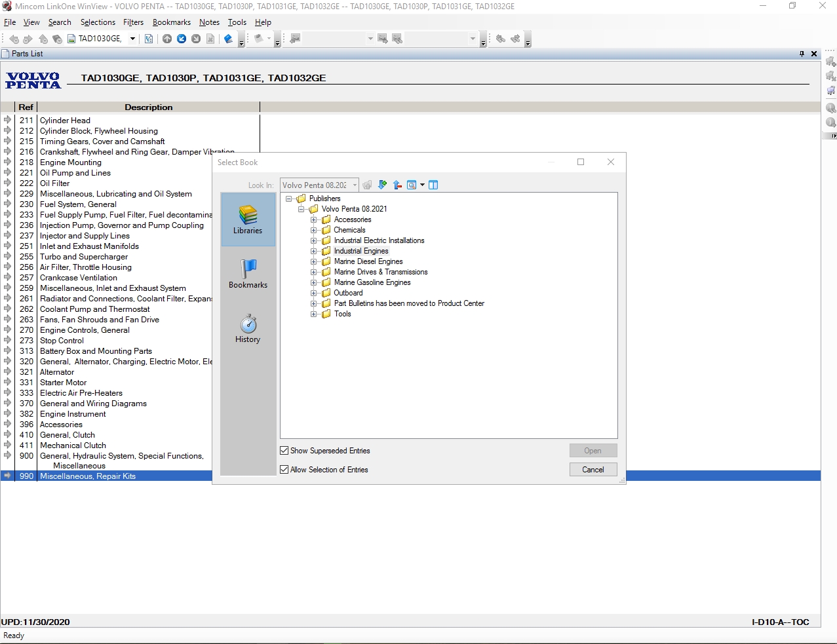Click the Cancel button
Viewport: 837px width, 644px height.
coord(593,470)
